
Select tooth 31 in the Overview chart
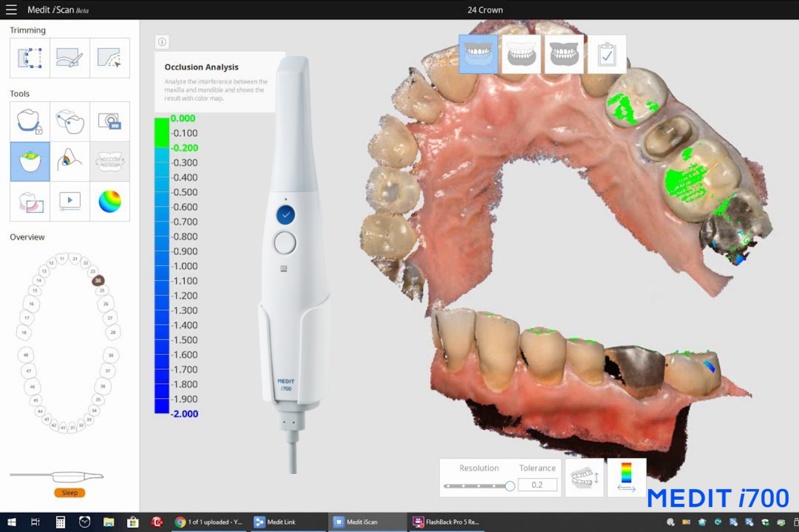[x=73, y=428]
